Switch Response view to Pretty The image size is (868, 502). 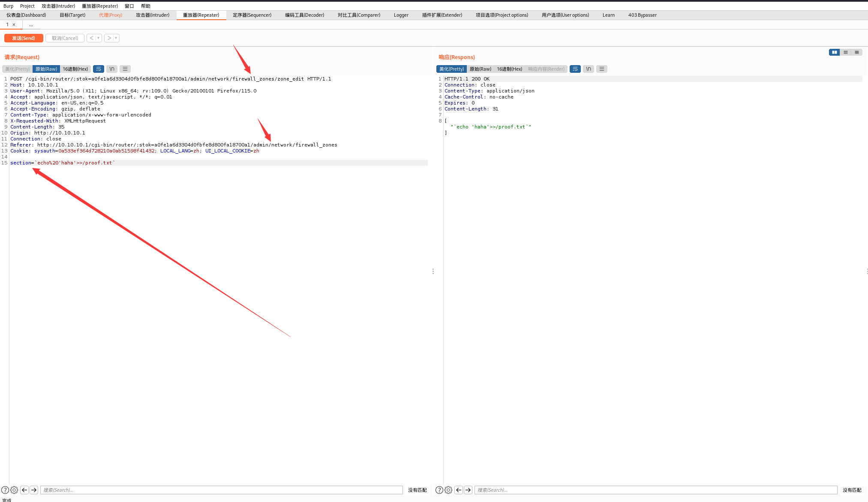(451, 69)
